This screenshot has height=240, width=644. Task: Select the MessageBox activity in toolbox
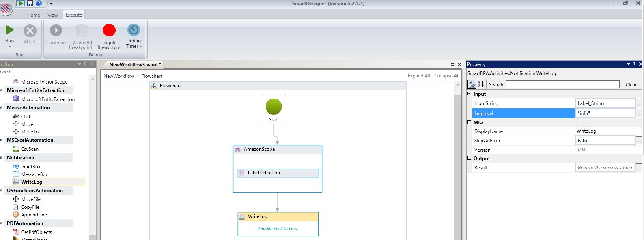coord(34,174)
